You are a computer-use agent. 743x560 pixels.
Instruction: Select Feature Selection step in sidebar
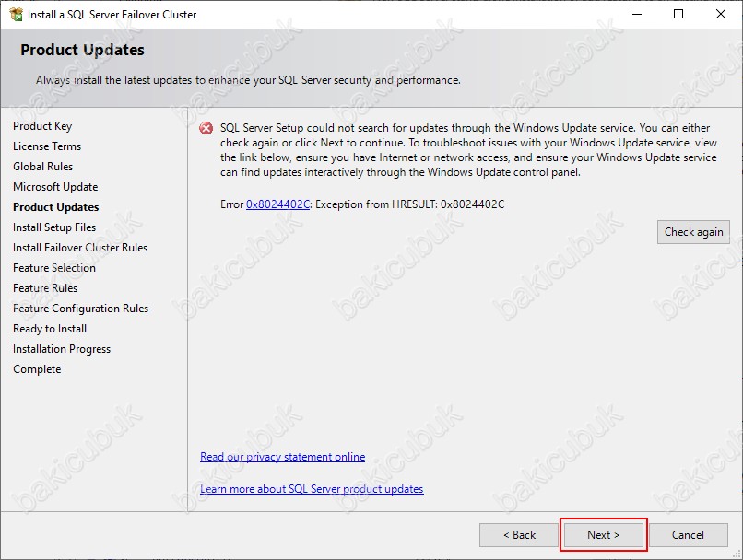click(x=54, y=268)
